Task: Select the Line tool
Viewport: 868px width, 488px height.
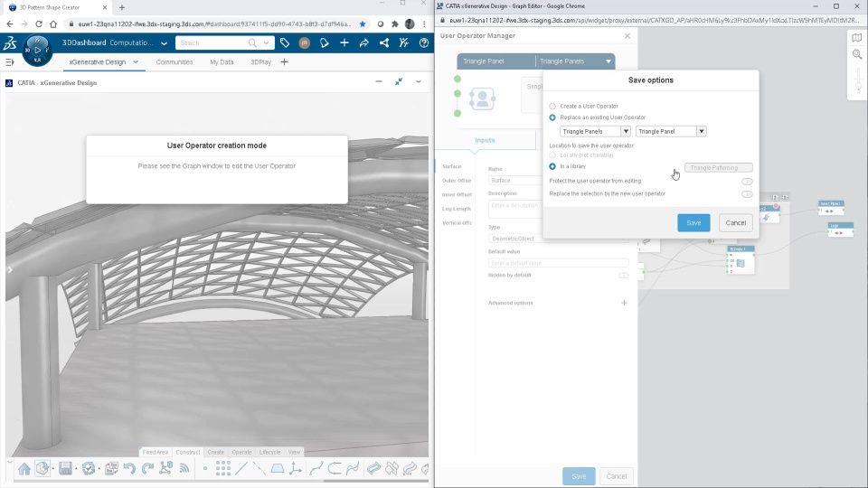Action: pos(241,469)
